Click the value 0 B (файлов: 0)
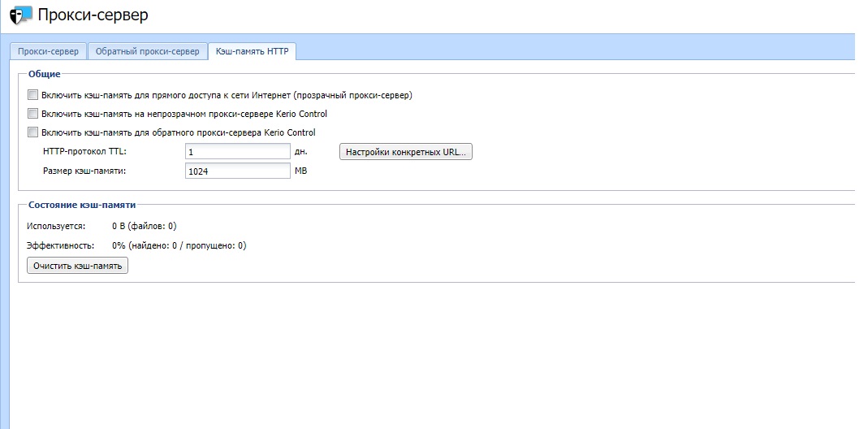Viewport: 868px width, 429px height. pos(144,226)
